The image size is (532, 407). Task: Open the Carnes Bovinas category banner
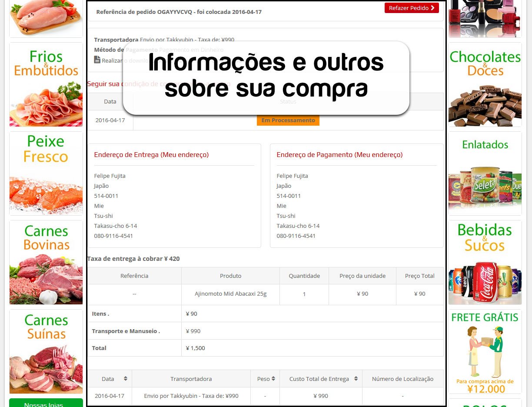point(46,262)
